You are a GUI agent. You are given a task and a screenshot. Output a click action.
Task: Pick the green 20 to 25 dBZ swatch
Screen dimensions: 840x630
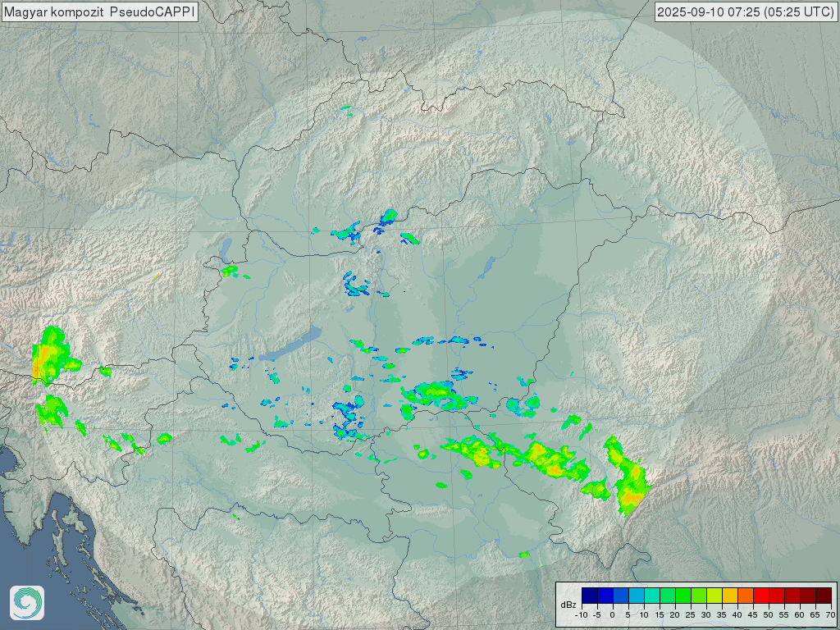pos(683,596)
